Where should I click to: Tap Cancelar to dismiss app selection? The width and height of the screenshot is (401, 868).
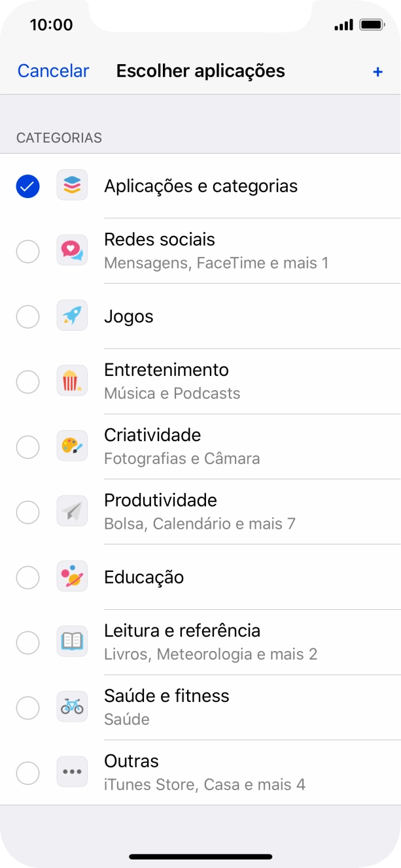pyautogui.click(x=53, y=71)
